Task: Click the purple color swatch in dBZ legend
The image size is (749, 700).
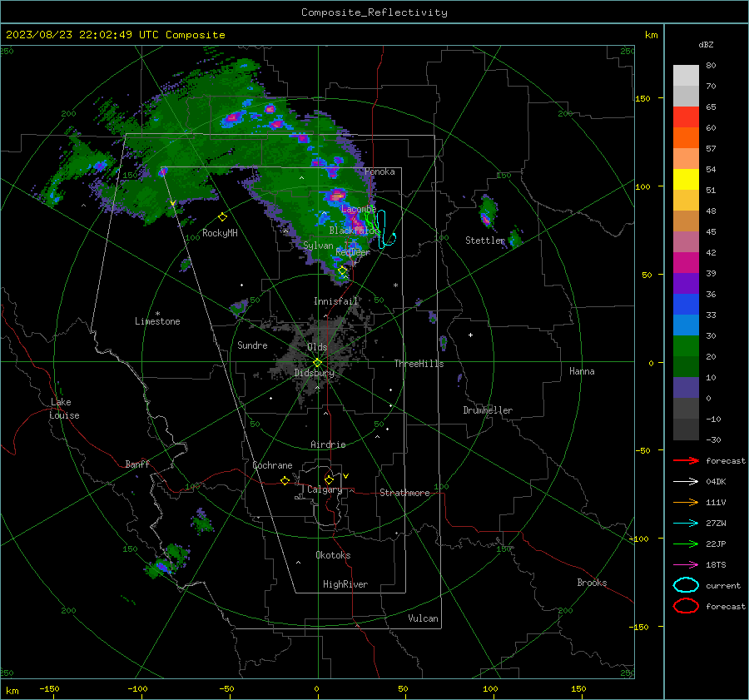Action: (x=686, y=283)
